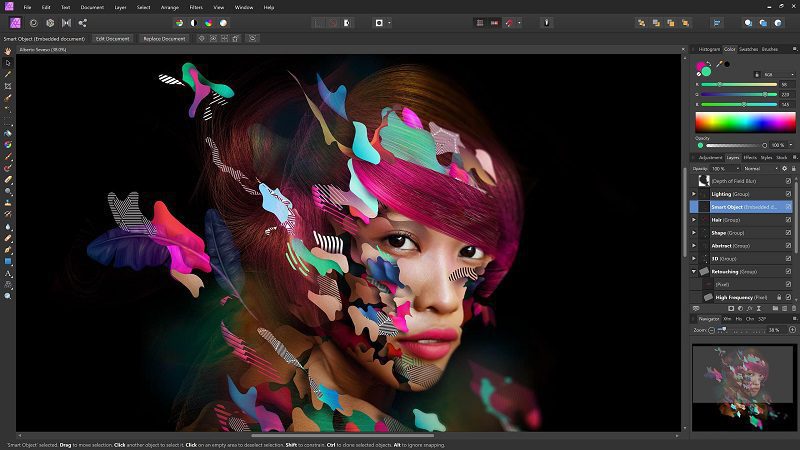800x450 pixels.
Task: Collapse the Retouching group
Action: coord(695,271)
